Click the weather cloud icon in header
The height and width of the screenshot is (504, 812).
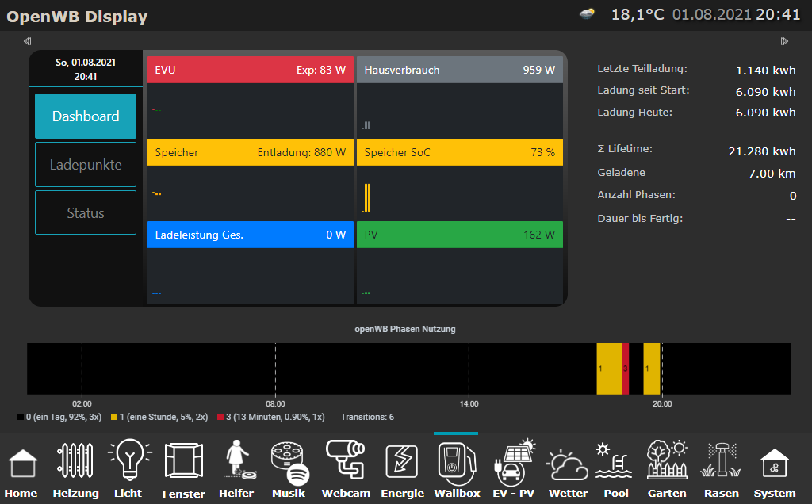[x=588, y=14]
